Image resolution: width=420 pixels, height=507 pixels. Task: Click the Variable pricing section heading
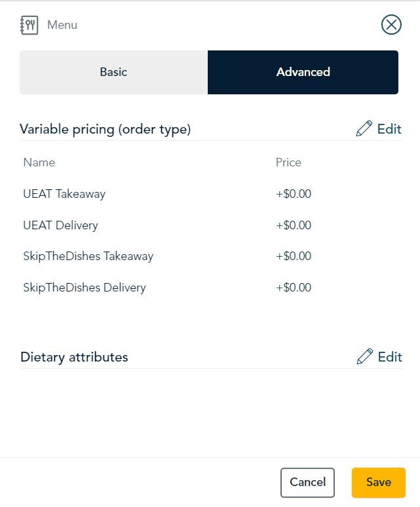pyautogui.click(x=105, y=129)
